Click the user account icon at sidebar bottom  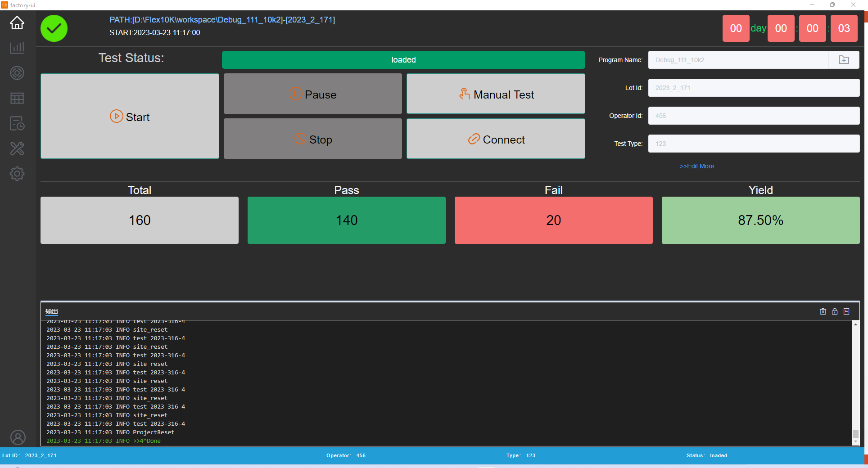18,437
